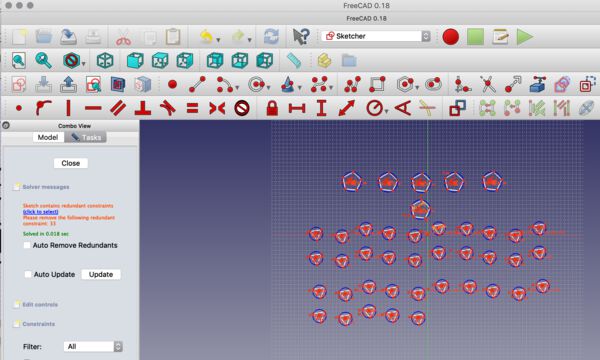The image size is (600, 360).
Task: Switch to the Tasks tab
Action: [86, 137]
